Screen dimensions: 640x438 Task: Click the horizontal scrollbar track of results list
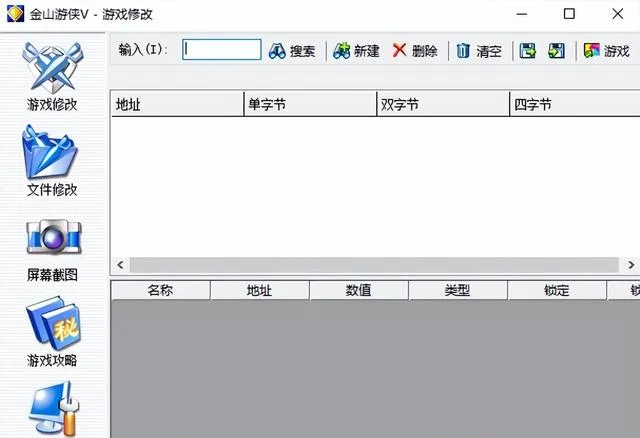(x=374, y=265)
